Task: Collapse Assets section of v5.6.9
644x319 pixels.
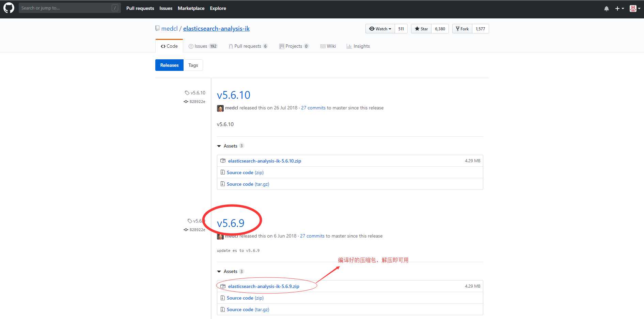Action: [231, 271]
